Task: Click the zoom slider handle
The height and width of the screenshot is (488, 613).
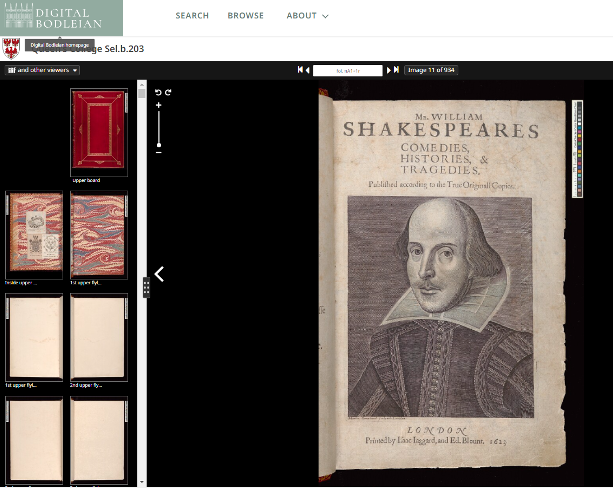Action: [x=159, y=145]
